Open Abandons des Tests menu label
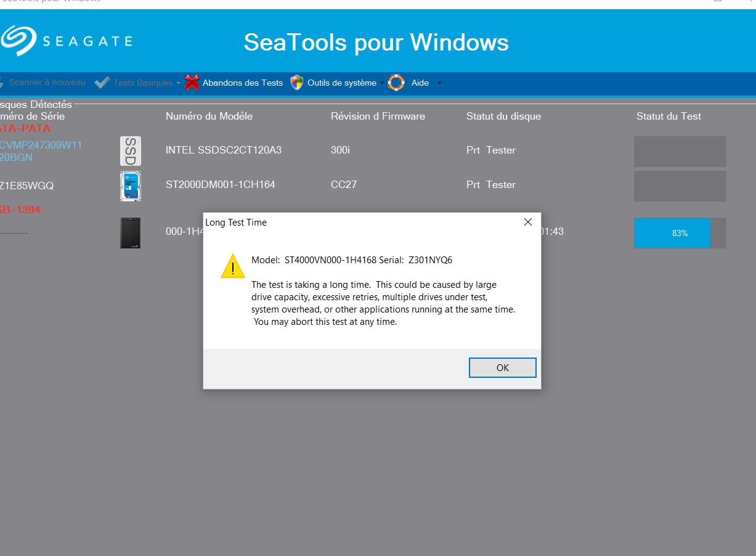The width and height of the screenshot is (756, 556). [x=243, y=83]
